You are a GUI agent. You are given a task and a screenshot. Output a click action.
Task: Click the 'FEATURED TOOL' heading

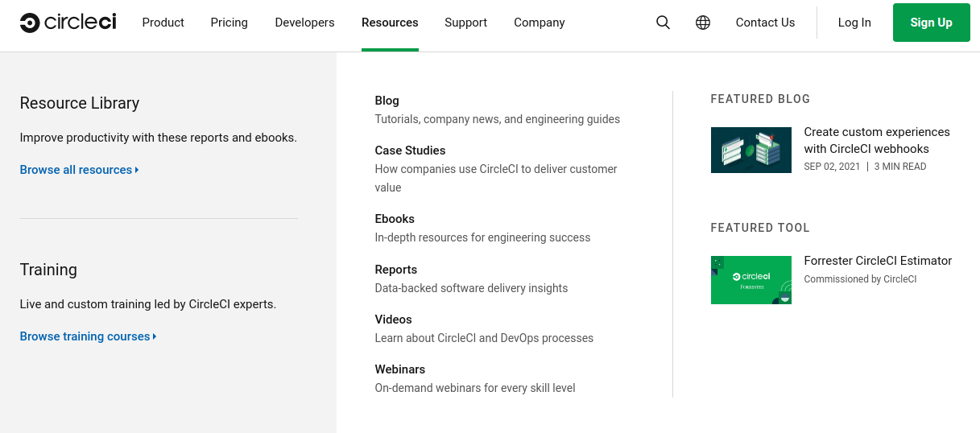(760, 228)
